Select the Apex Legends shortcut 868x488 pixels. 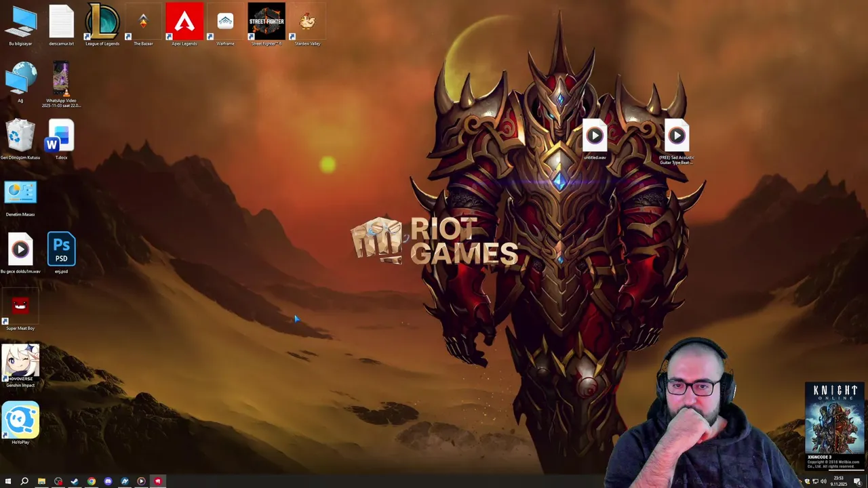184,26
